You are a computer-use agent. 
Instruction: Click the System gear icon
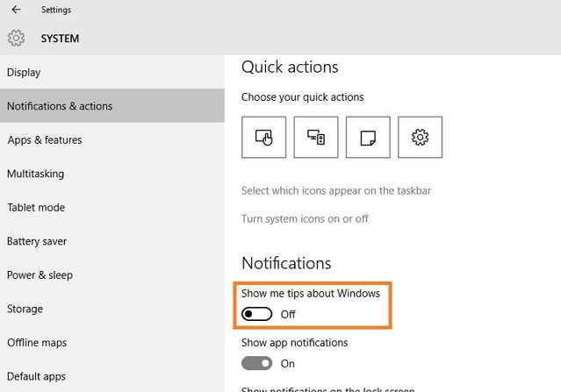[x=16, y=38]
